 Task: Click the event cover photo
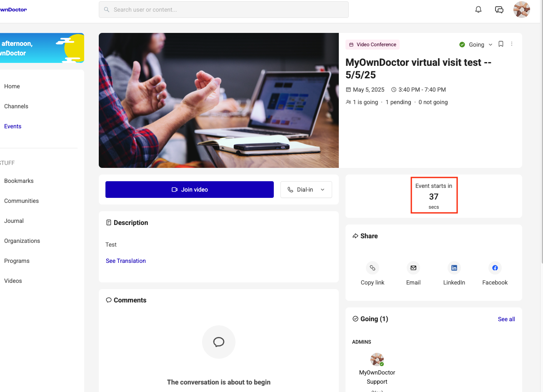point(219,100)
